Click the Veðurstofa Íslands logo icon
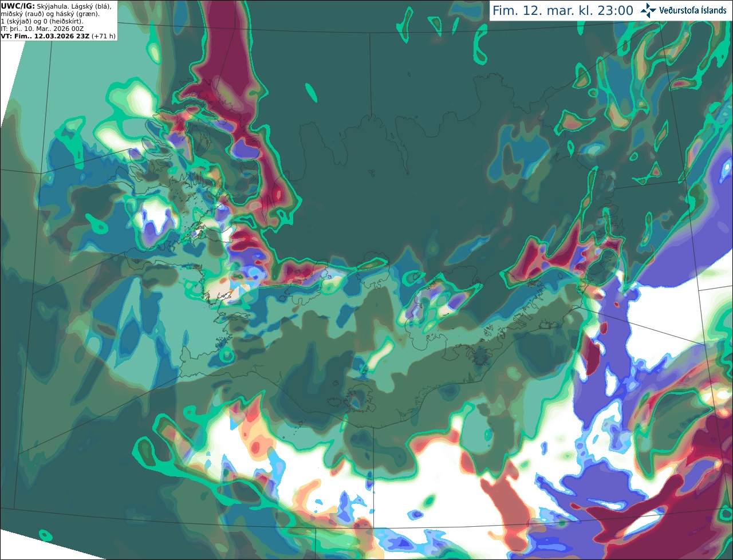The height and width of the screenshot is (560, 733). [648, 10]
